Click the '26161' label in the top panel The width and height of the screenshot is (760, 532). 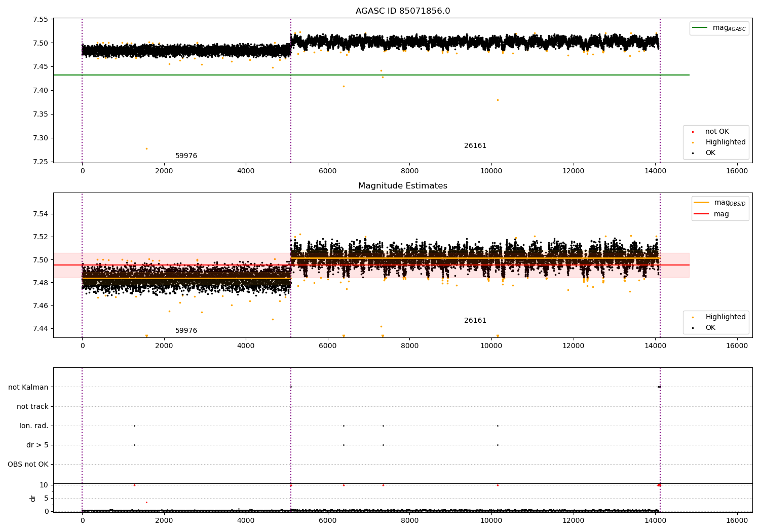pyautogui.click(x=475, y=146)
